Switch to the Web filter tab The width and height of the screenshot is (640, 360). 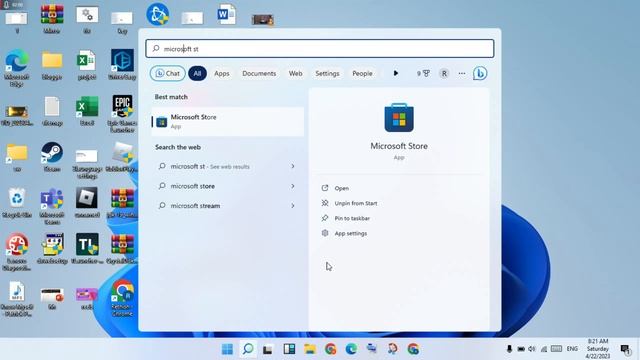(296, 73)
